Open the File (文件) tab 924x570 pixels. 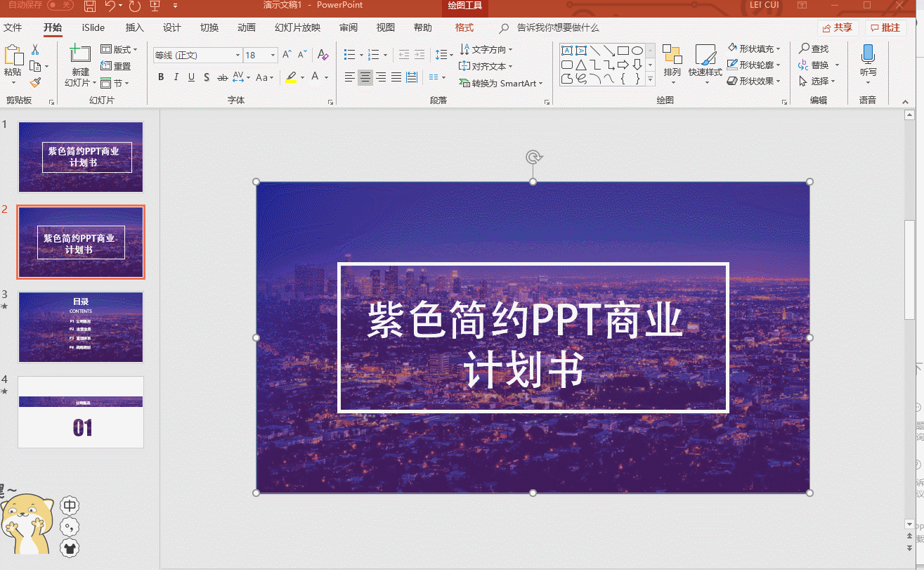click(x=13, y=27)
